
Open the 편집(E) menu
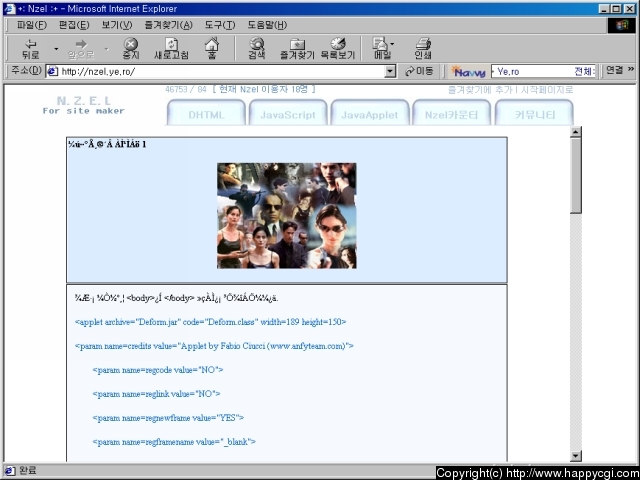click(74, 25)
